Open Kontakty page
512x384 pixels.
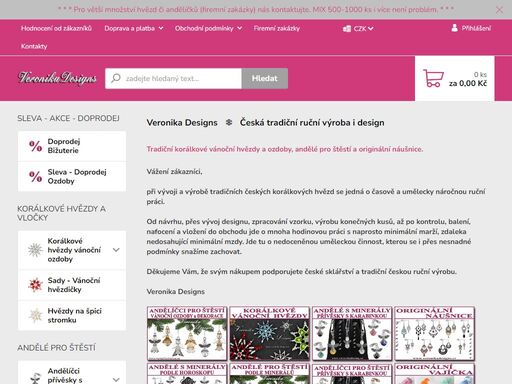click(x=34, y=46)
